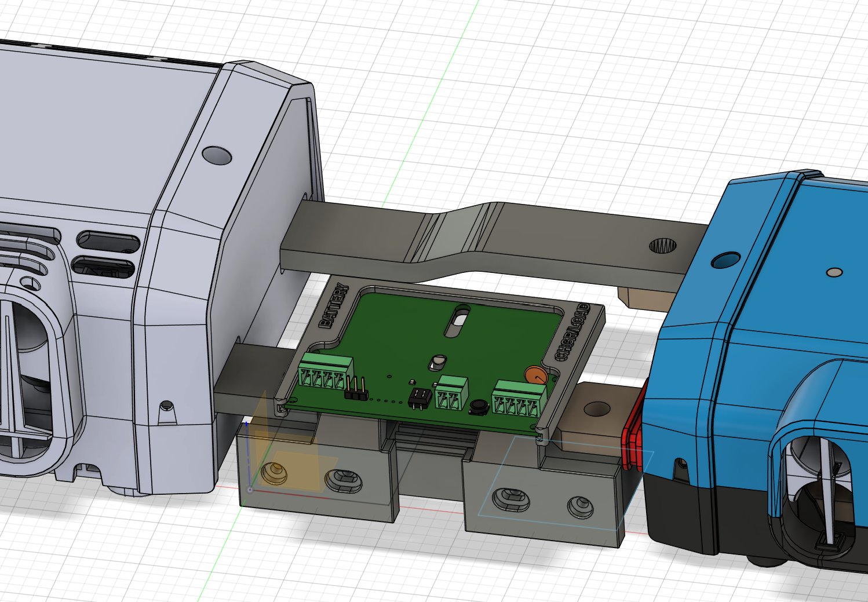Image resolution: width=868 pixels, height=602 pixels.
Task: Select the upper vent slot on gray housing
Action: (x=108, y=243)
